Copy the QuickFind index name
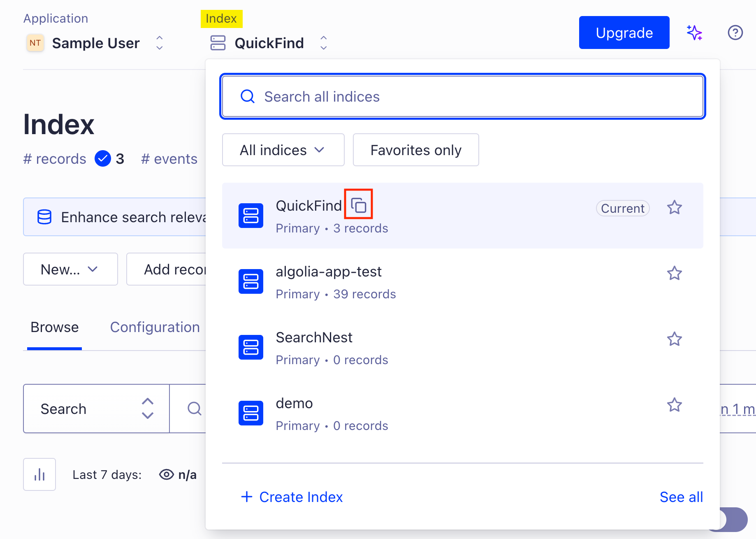756x539 pixels. [x=359, y=204]
